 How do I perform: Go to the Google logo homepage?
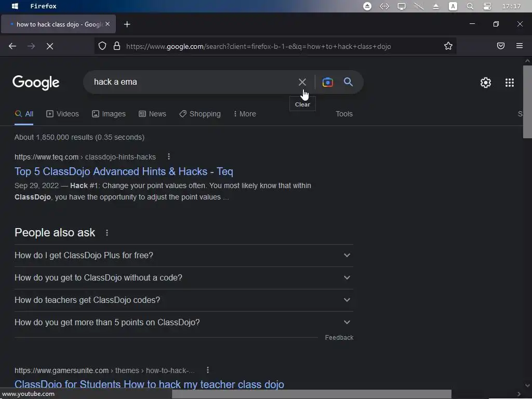[x=36, y=83]
